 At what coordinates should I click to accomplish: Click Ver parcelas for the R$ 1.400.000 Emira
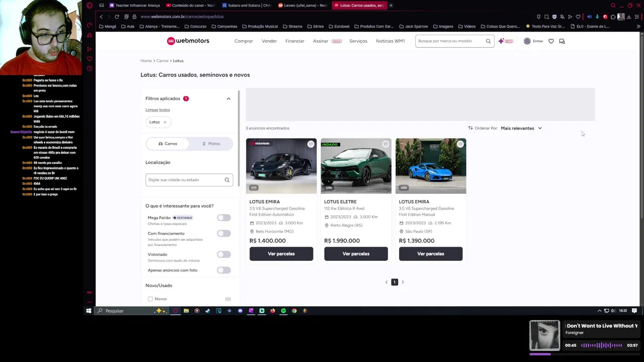(281, 254)
